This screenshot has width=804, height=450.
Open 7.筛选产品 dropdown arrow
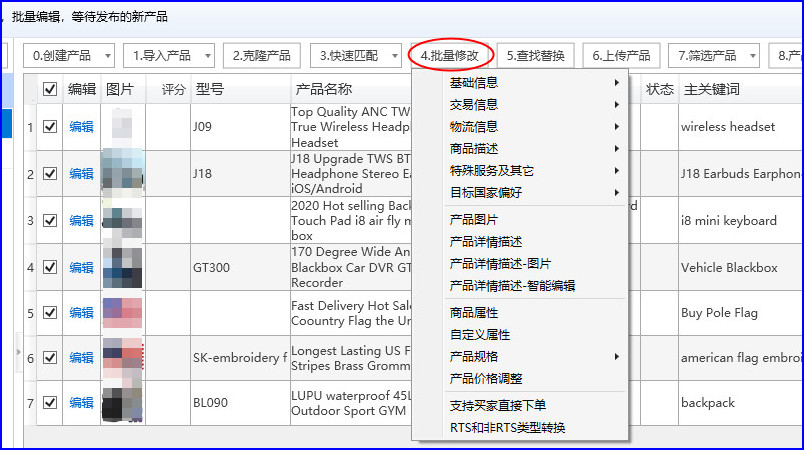point(753,56)
